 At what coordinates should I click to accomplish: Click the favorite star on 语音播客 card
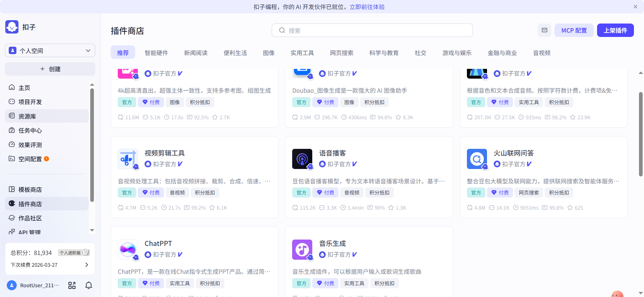pyautogui.click(x=391, y=208)
